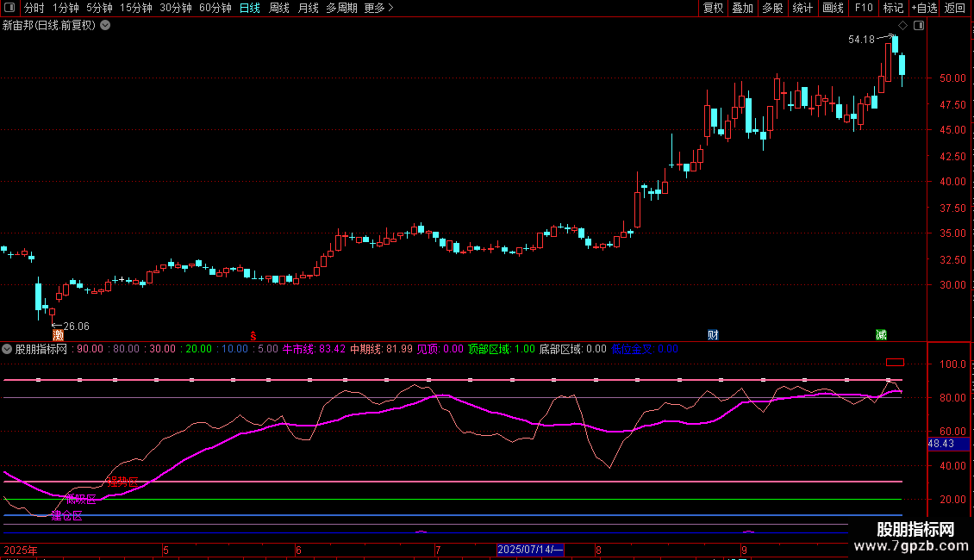Screen dimensions: 974x560
Task: Click the 减 shareholder reduction marker
Action: [x=881, y=334]
